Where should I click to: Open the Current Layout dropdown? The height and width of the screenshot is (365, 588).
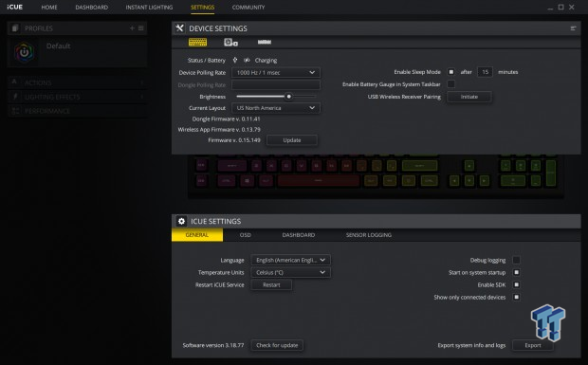coord(276,108)
